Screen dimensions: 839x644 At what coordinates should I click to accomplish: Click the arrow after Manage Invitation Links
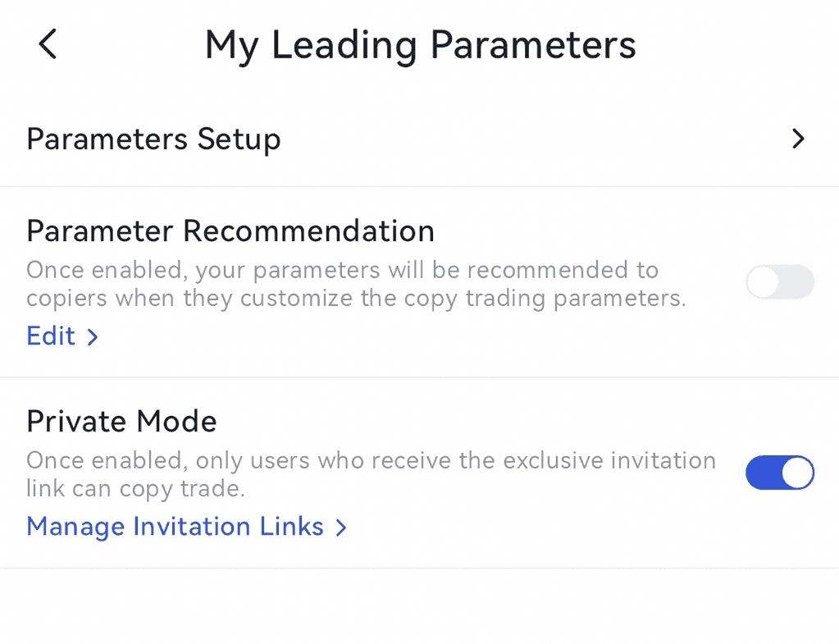(x=341, y=528)
